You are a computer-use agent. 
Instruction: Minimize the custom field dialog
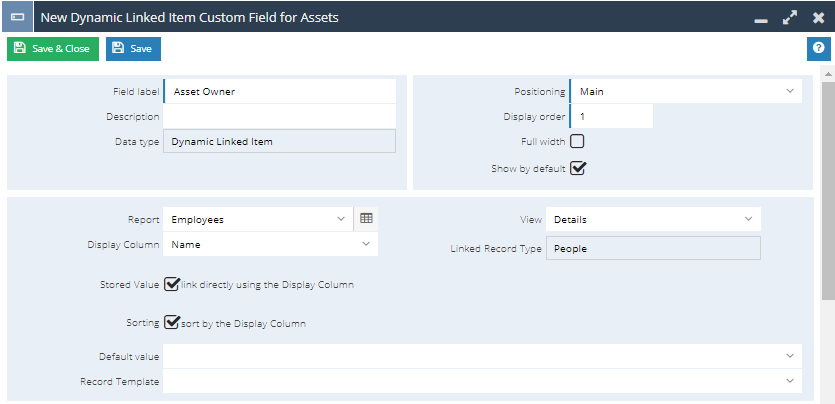[761, 21]
